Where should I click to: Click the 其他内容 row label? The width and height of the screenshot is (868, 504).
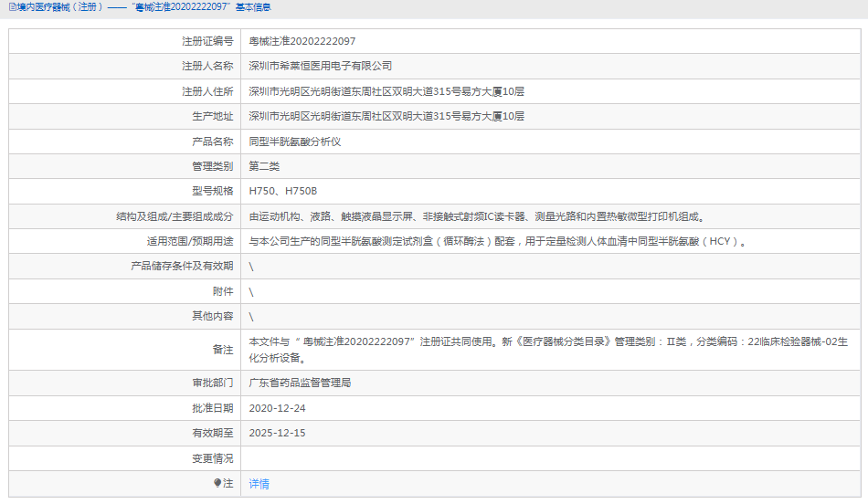213,317
